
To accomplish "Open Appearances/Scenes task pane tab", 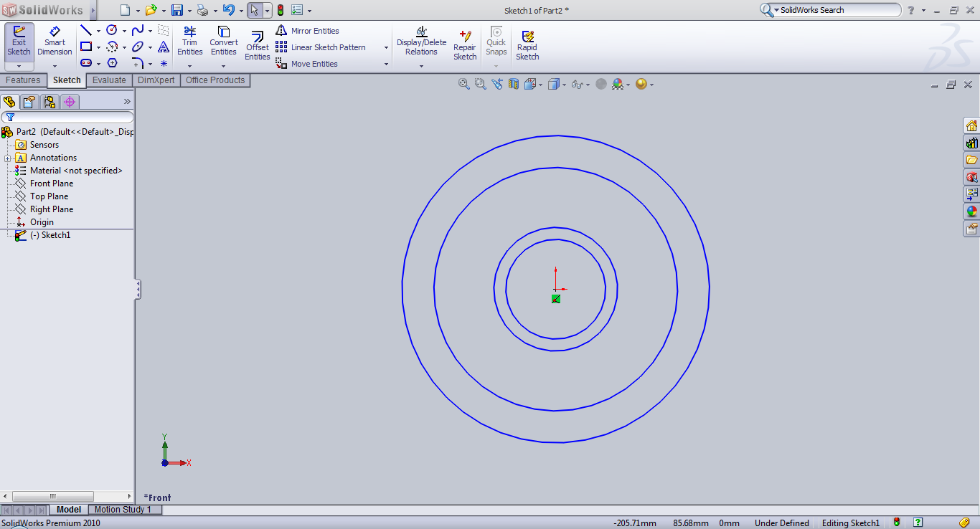I will [971, 211].
